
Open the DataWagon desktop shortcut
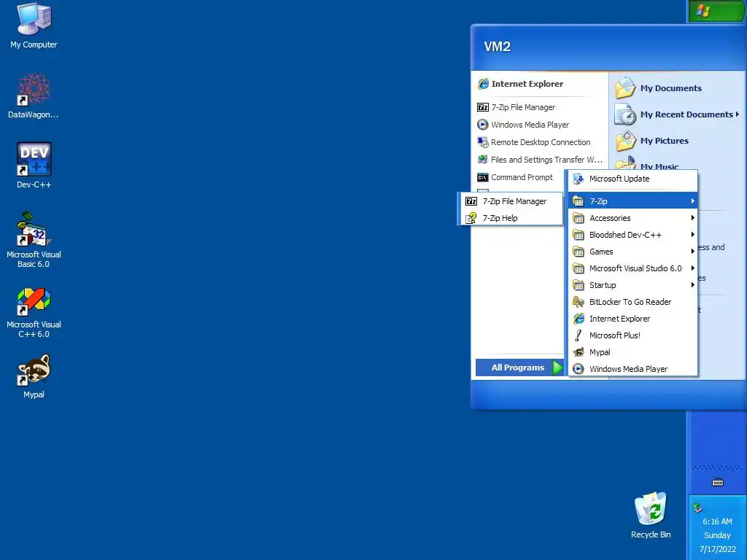click(34, 96)
